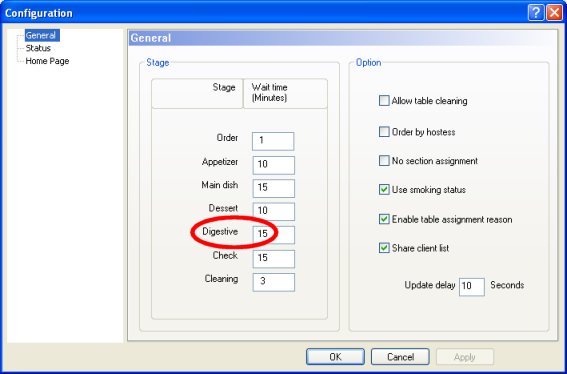Screen dimensions: 567x374
Task: Click the Cleaning stage label
Action: 221,279
